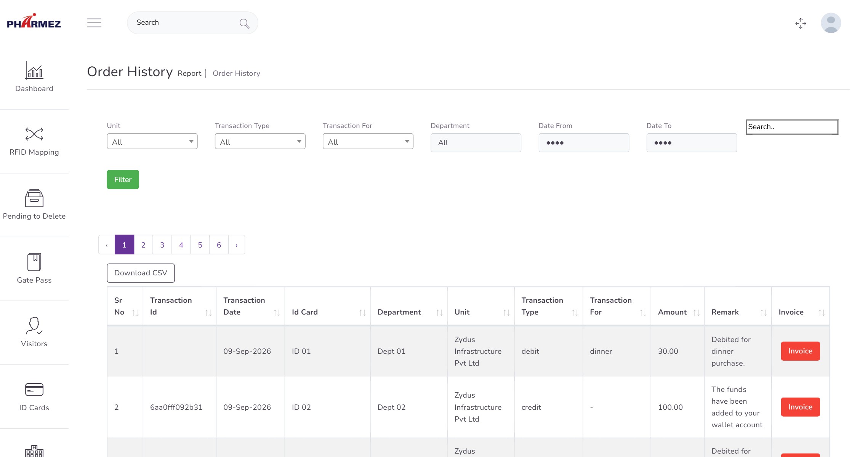The height and width of the screenshot is (457, 868).
Task: Sort table by Sr No column
Action: point(135,313)
